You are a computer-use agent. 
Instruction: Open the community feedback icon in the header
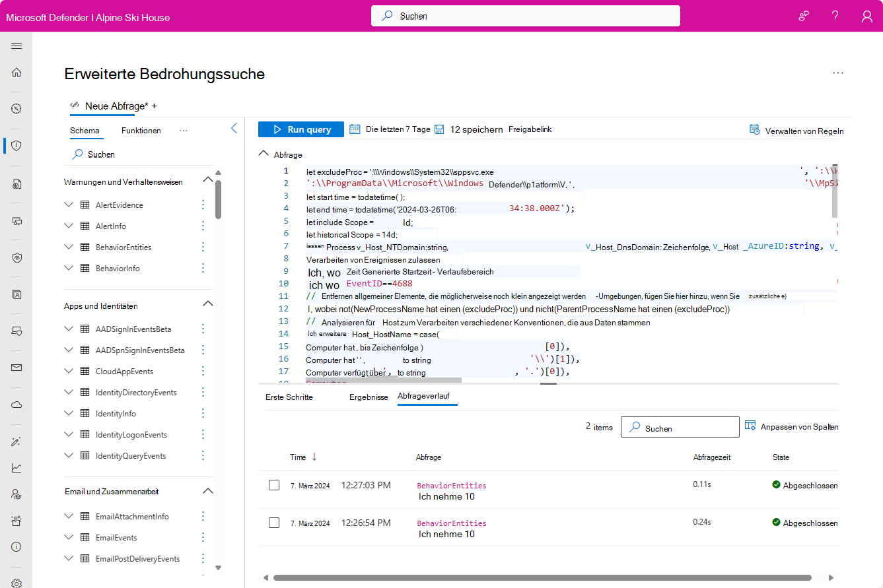pyautogui.click(x=804, y=16)
